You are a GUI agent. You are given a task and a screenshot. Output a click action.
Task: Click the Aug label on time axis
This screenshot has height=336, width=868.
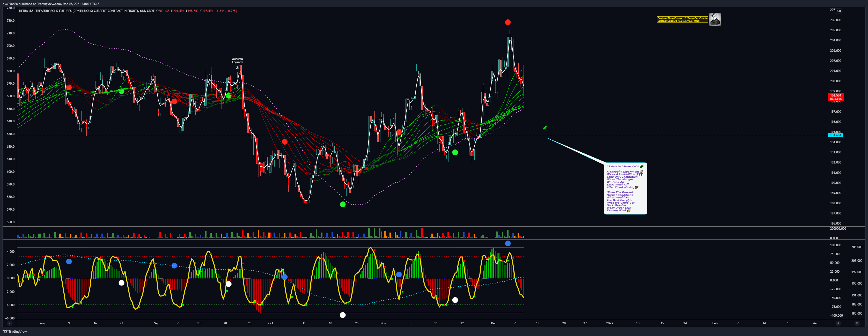pos(42,323)
